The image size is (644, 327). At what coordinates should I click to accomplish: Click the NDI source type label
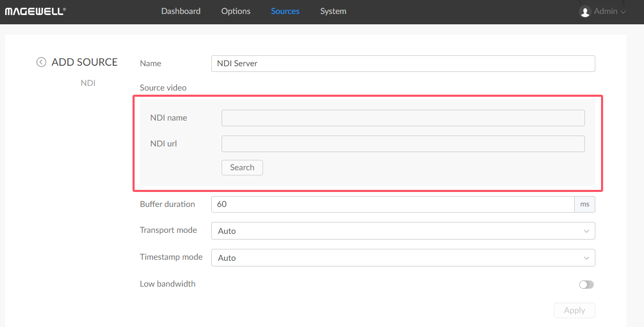[88, 83]
